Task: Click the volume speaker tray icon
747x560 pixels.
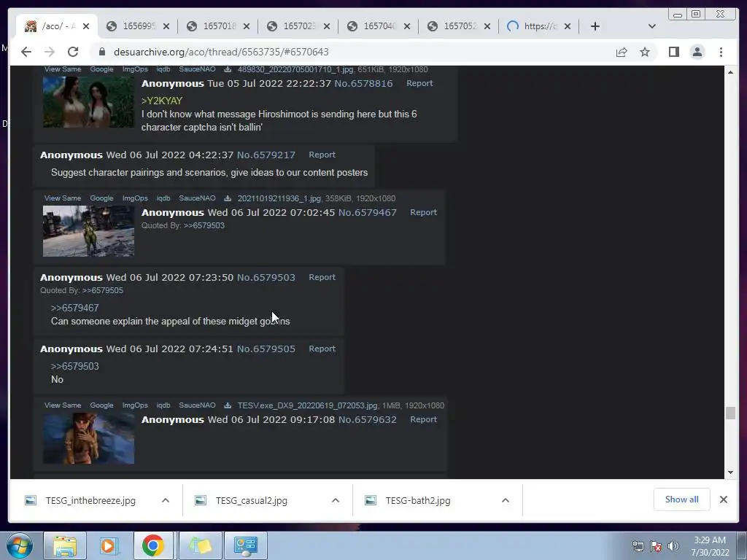Action: pyautogui.click(x=673, y=546)
